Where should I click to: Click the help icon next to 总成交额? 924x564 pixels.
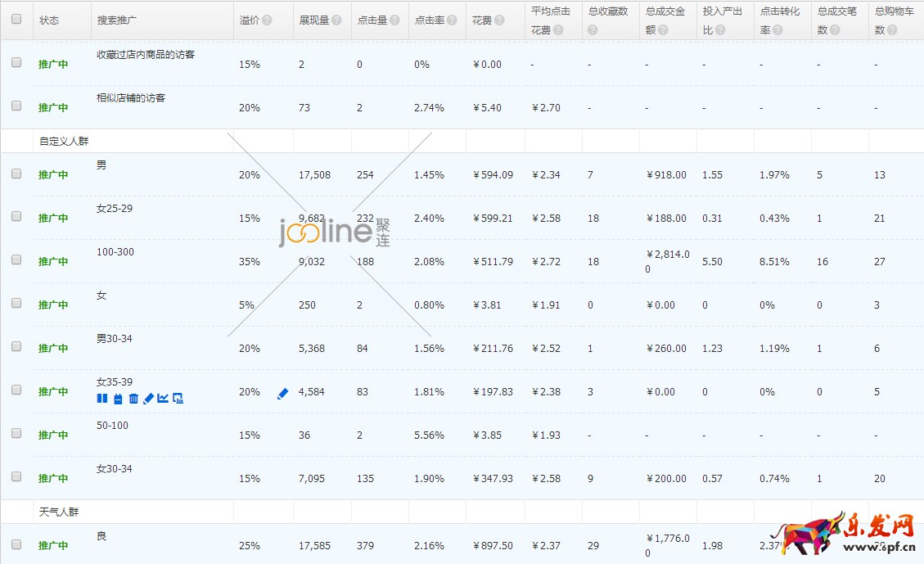(661, 29)
